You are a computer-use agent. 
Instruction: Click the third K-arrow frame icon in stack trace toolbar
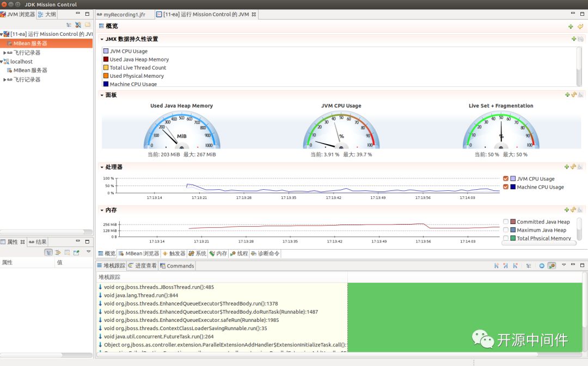coord(515,266)
